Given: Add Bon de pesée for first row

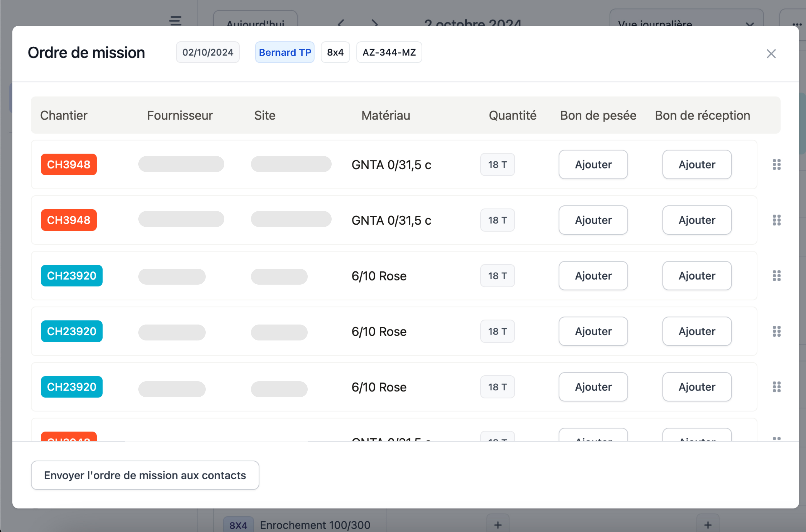Looking at the screenshot, I should [x=593, y=165].
